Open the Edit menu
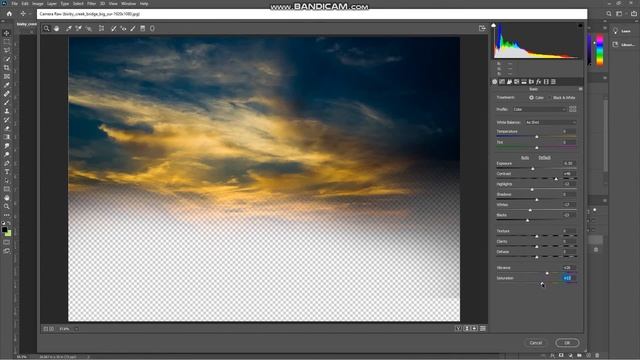The image size is (640, 360). coord(25,4)
